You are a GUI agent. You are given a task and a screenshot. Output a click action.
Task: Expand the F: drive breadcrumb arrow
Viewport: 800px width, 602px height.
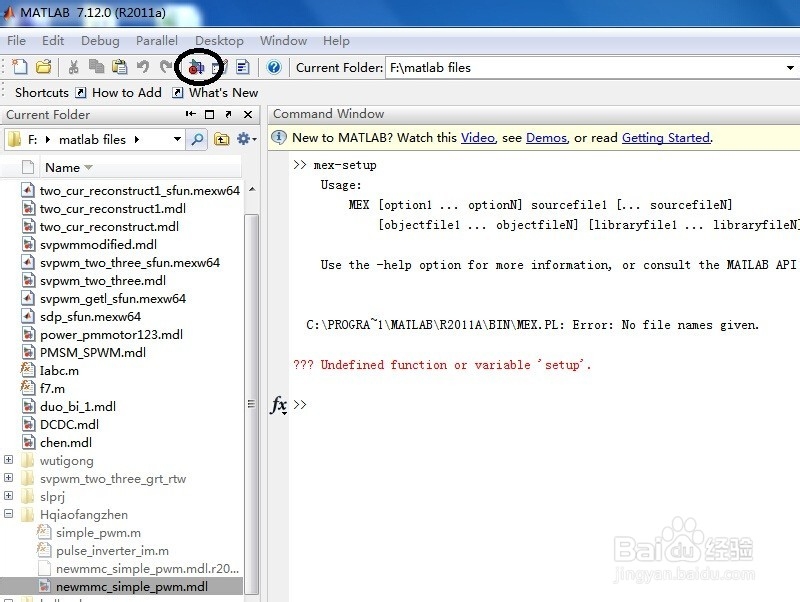pyautogui.click(x=47, y=139)
